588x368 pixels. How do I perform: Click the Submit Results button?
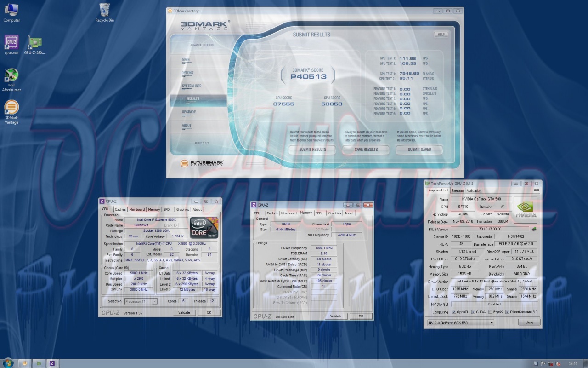[x=312, y=149]
